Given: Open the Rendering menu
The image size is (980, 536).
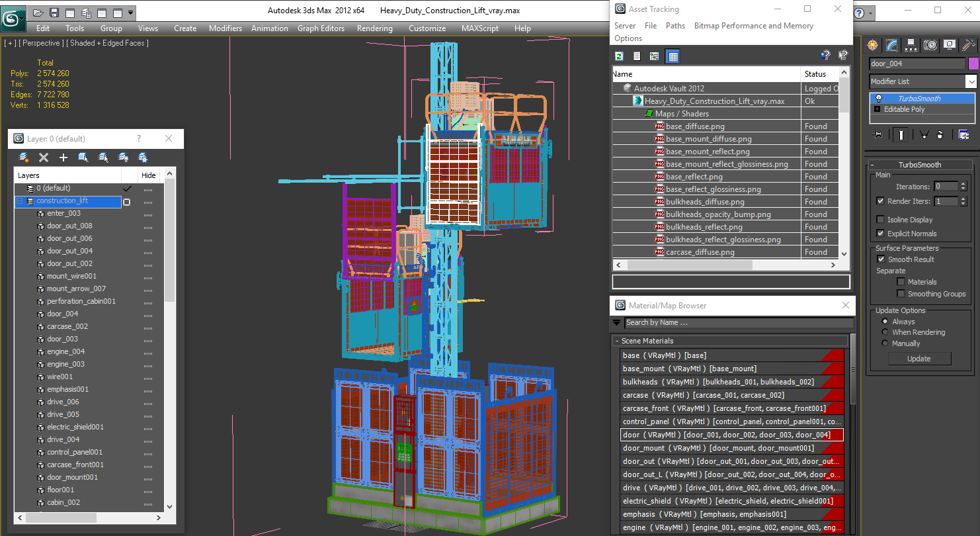Looking at the screenshot, I should 374,28.
